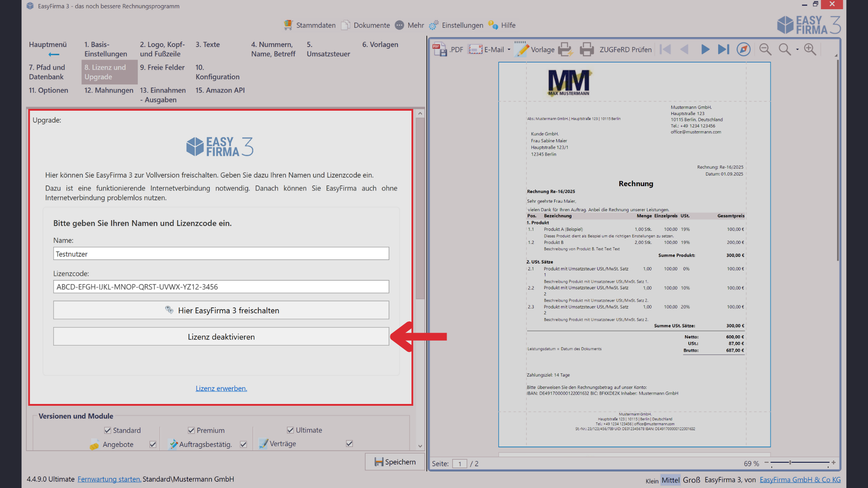Send the invoice via E-Mail
Screen dimensions: 868x488
(x=486, y=49)
